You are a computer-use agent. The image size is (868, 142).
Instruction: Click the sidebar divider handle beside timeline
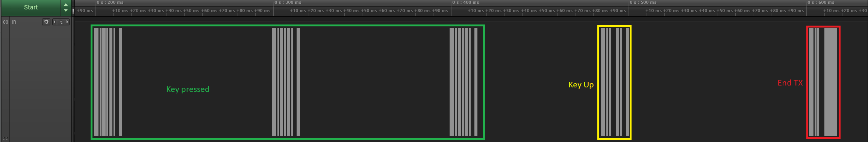(x=73, y=11)
